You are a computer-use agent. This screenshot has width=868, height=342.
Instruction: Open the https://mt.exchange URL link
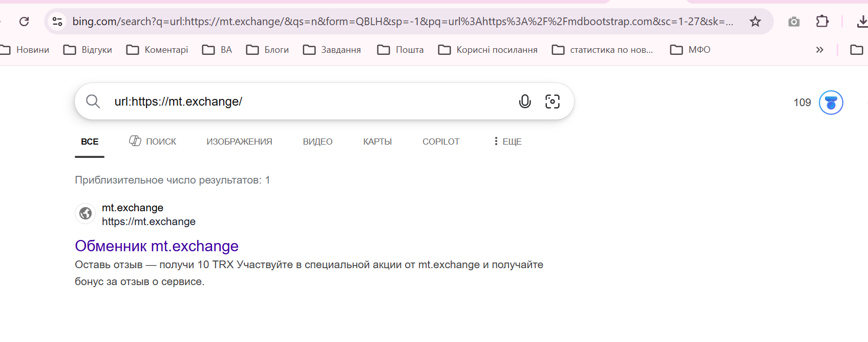149,222
